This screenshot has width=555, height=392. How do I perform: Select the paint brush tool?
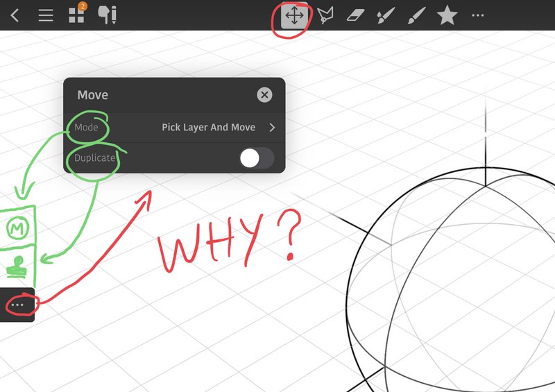pyautogui.click(x=386, y=15)
